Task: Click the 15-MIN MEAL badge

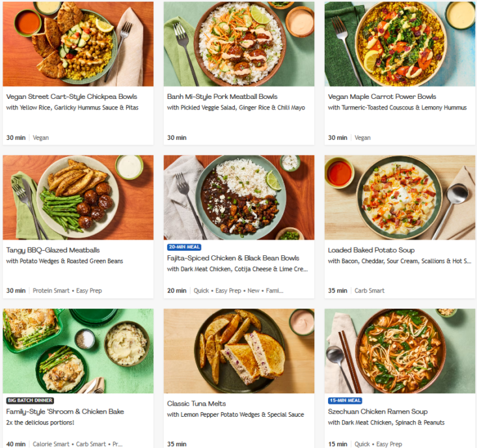Action: click(x=345, y=400)
